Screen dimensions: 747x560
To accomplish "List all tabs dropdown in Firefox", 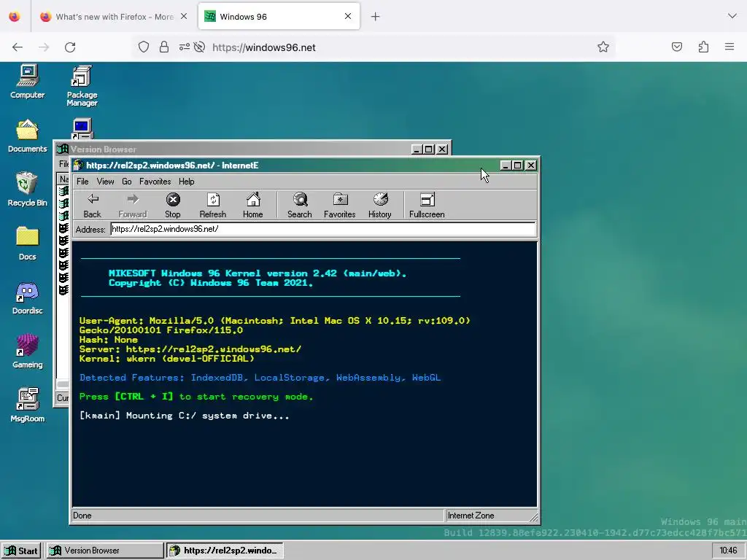I will pyautogui.click(x=732, y=16).
